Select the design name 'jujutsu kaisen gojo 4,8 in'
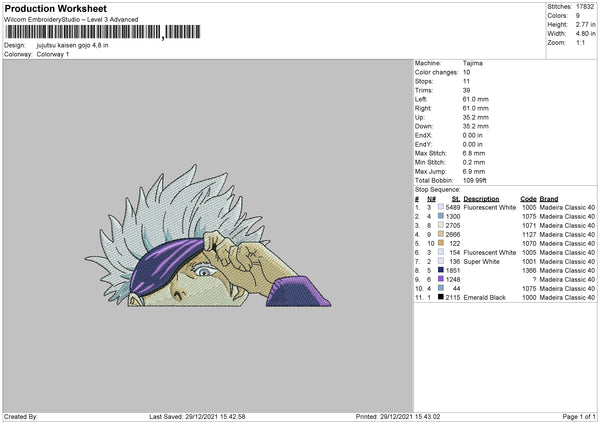Image resolution: width=600 pixels, height=424 pixels. (x=72, y=45)
